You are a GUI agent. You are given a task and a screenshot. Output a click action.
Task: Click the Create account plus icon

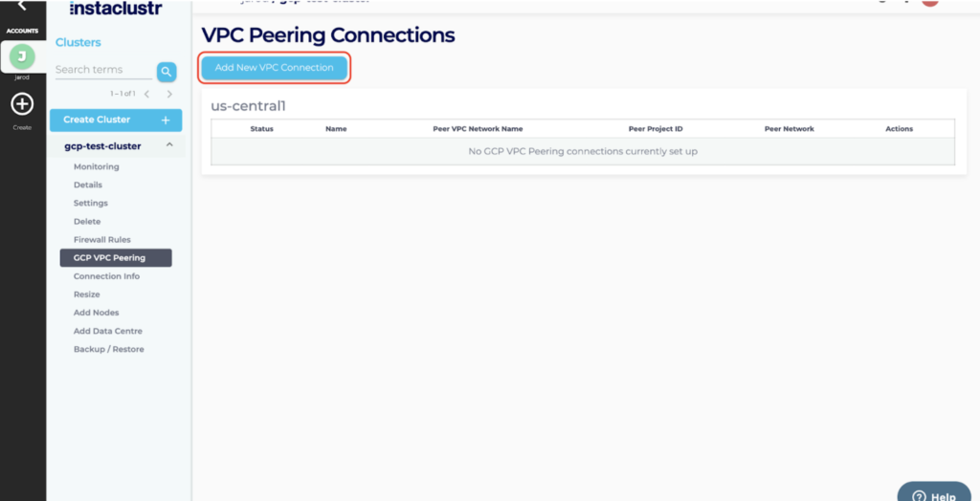pos(22,104)
